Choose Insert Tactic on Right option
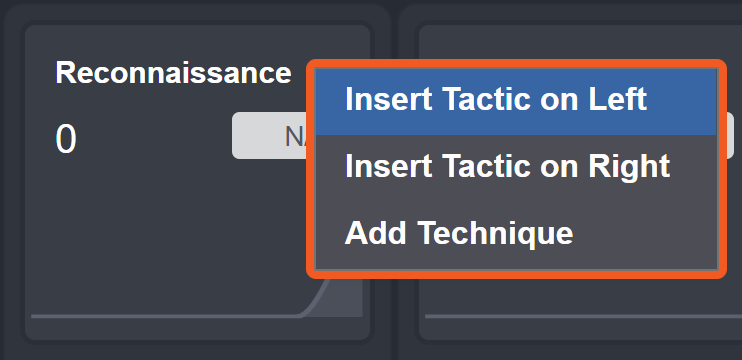 [x=507, y=166]
